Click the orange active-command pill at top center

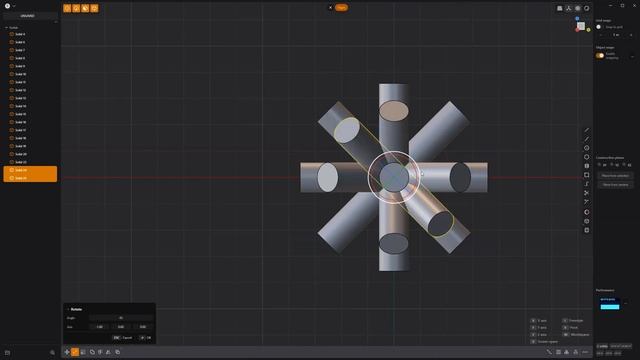coord(342,7)
